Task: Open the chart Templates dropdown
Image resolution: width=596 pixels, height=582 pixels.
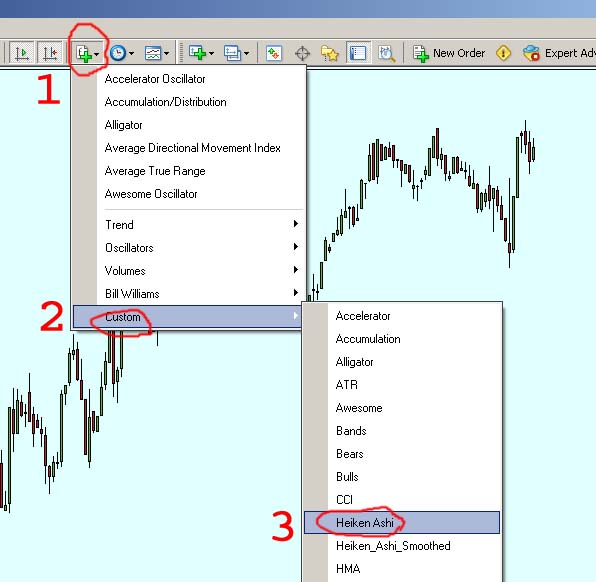Action: [x=156, y=53]
